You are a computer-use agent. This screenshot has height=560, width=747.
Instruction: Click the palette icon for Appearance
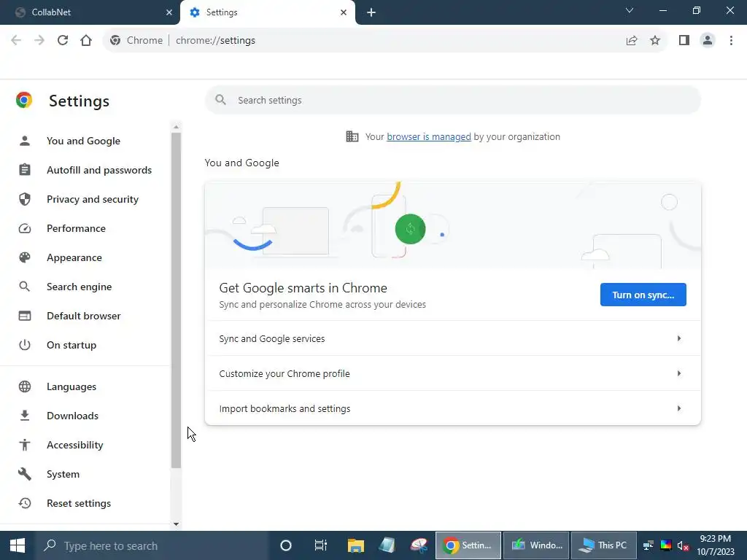click(x=25, y=257)
